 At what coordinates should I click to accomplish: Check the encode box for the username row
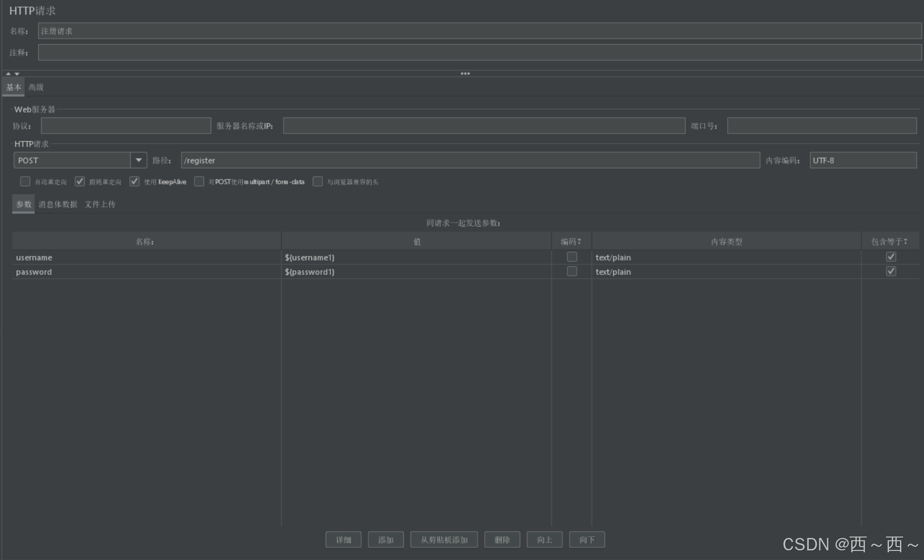pyautogui.click(x=572, y=257)
